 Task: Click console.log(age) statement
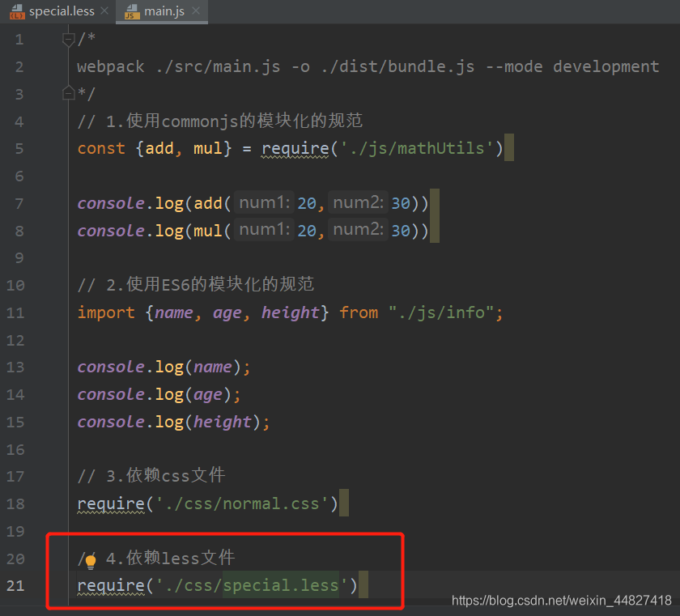[x=159, y=395]
